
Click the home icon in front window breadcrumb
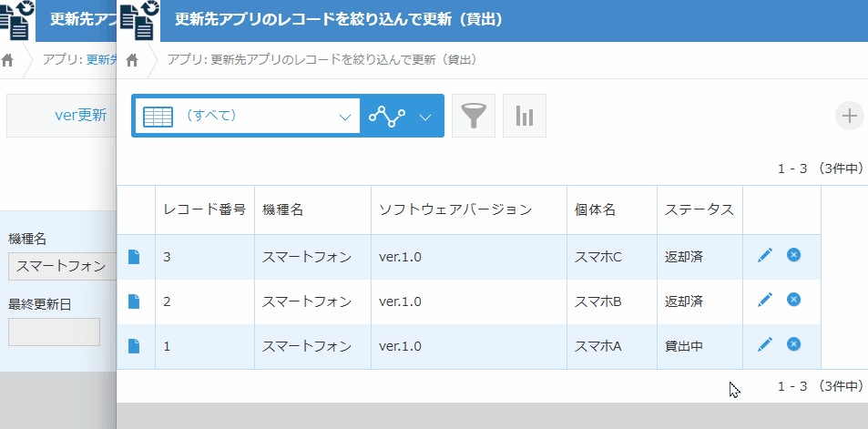[x=132, y=60]
